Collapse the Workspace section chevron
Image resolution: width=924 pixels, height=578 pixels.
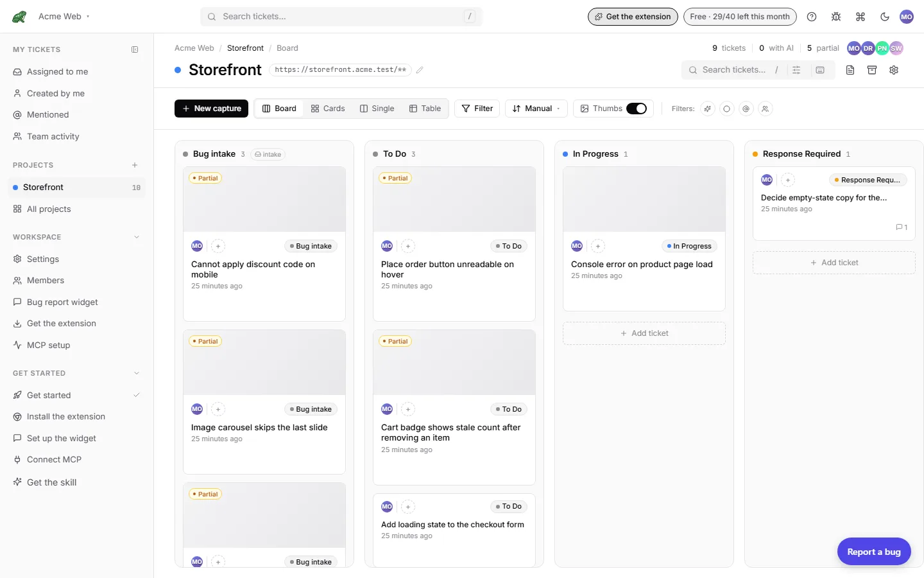click(137, 237)
